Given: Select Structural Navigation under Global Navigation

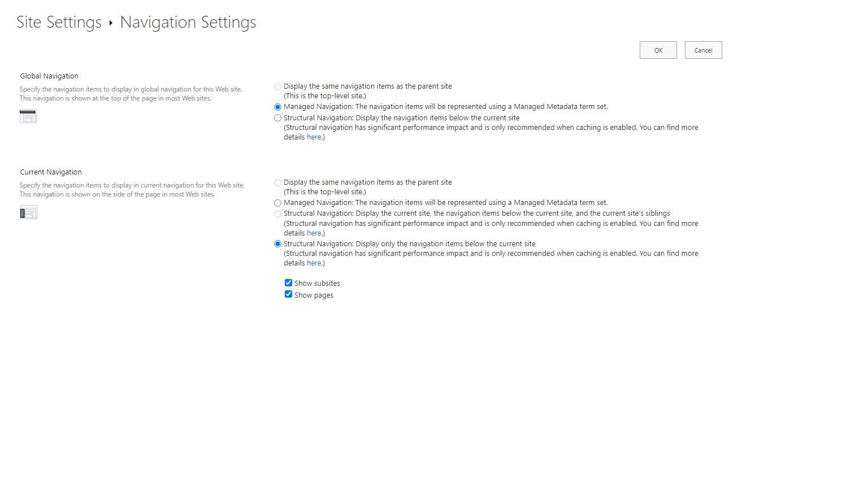Looking at the screenshot, I should tap(277, 117).
